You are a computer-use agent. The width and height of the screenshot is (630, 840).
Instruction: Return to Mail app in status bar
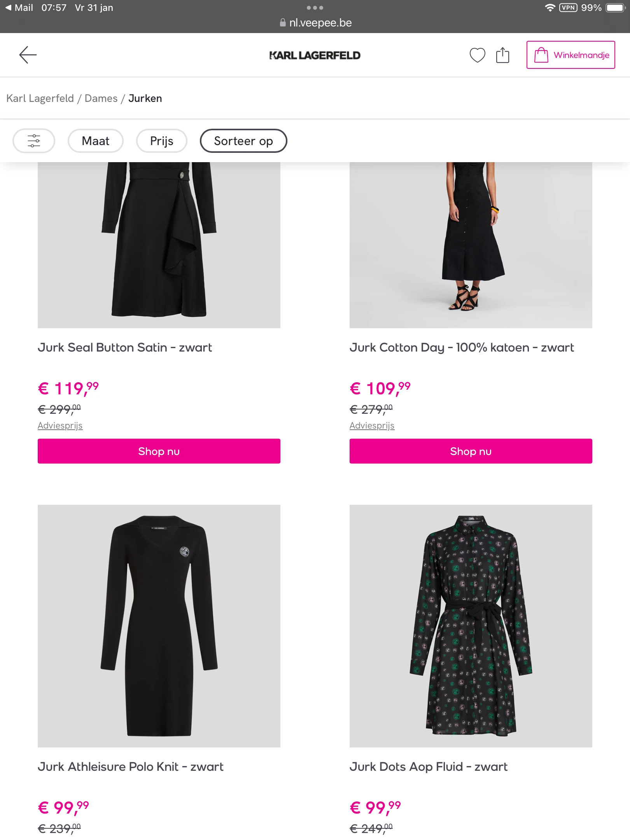19,8
